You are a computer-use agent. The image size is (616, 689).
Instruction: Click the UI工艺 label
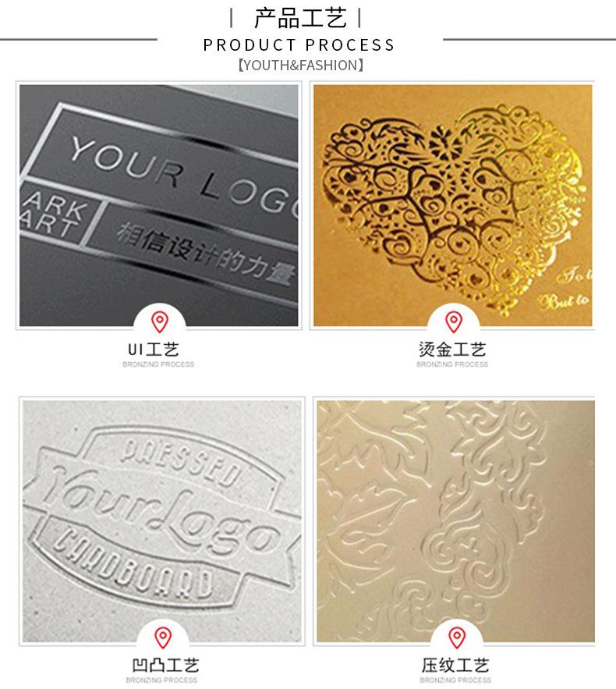[154, 350]
